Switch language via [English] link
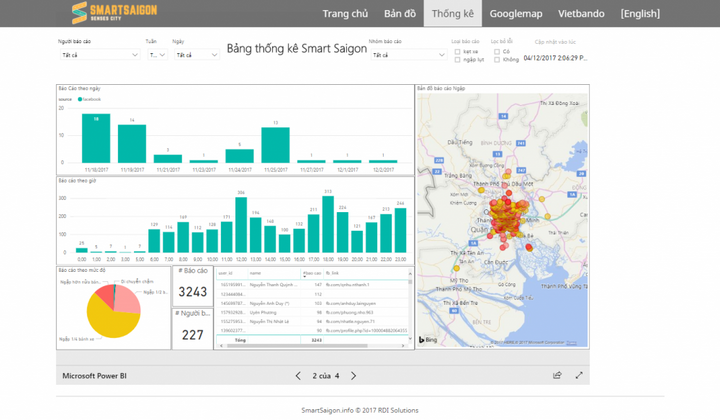This screenshot has height=420, width=720. [640, 13]
